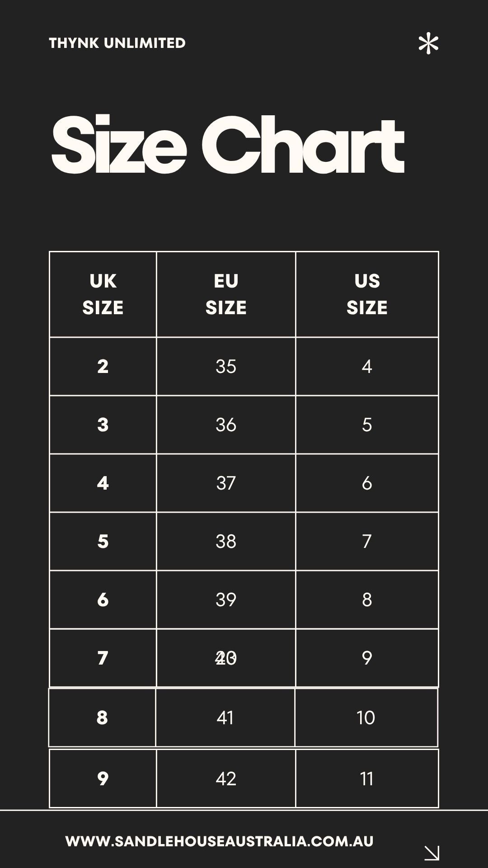Screen dimensions: 488x868
Task: Click EU size 42 cell
Action: 226,778
